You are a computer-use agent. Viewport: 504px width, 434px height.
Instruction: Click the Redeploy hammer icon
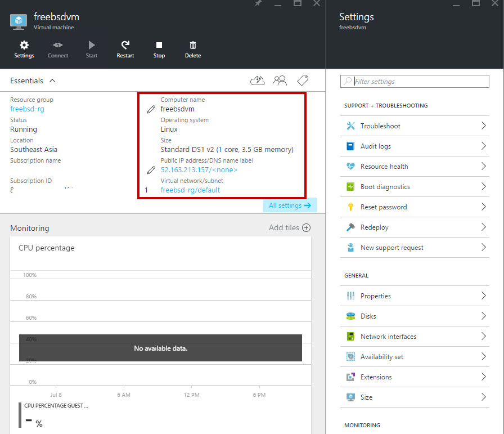350,227
